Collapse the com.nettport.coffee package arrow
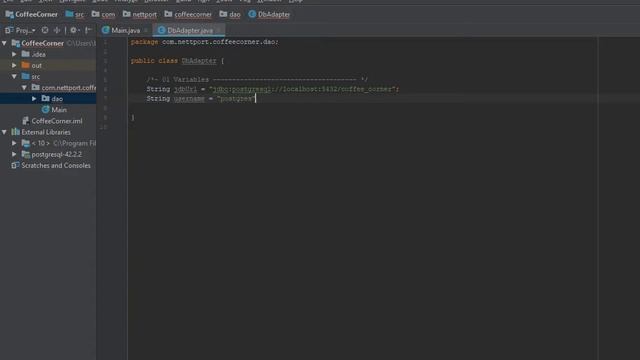Viewport: 640px width, 360px height. [24, 87]
